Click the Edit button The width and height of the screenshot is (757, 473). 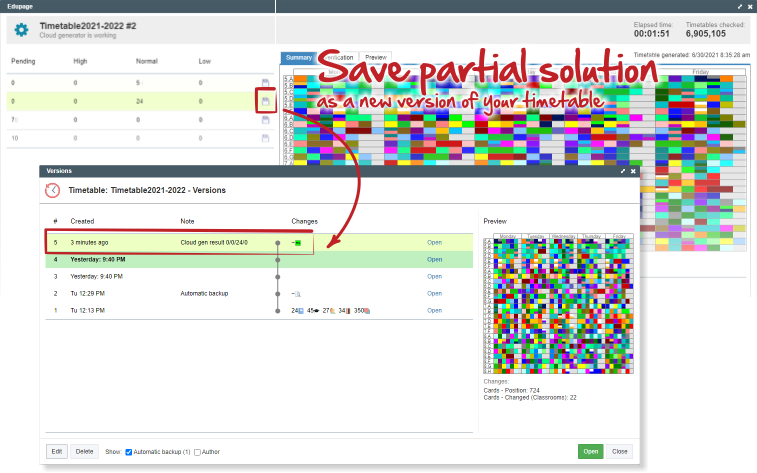click(57, 451)
